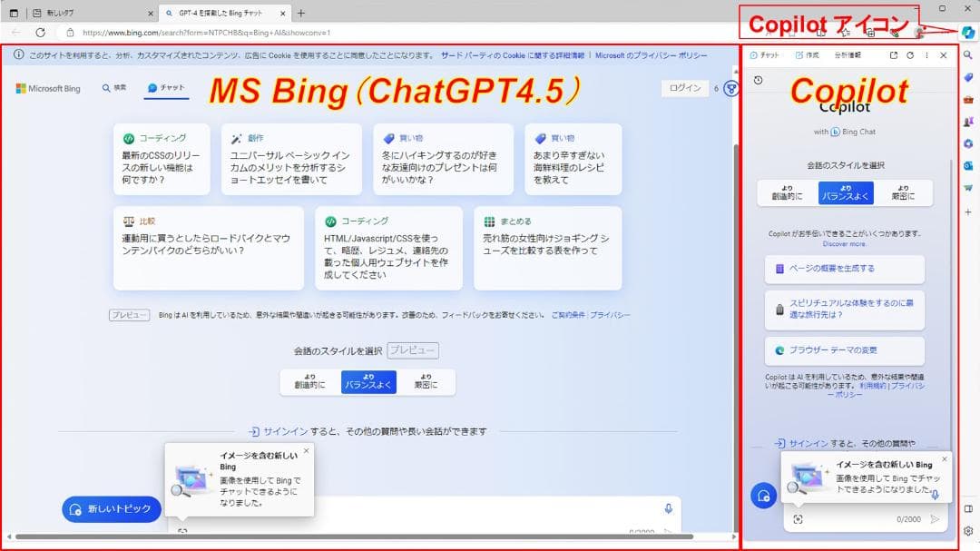Select より厳密に conversation style on Bing
Screen dimensions: 980x551
pyautogui.click(x=426, y=383)
